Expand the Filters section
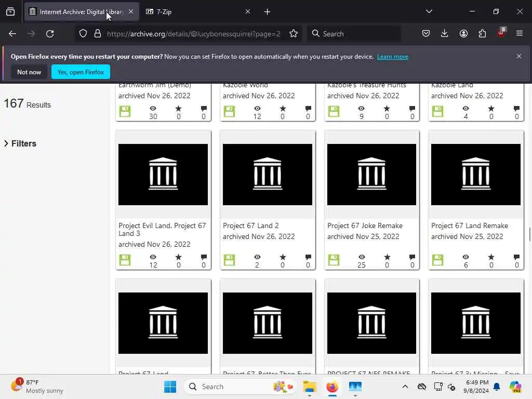This screenshot has height=399, width=532. [20, 143]
